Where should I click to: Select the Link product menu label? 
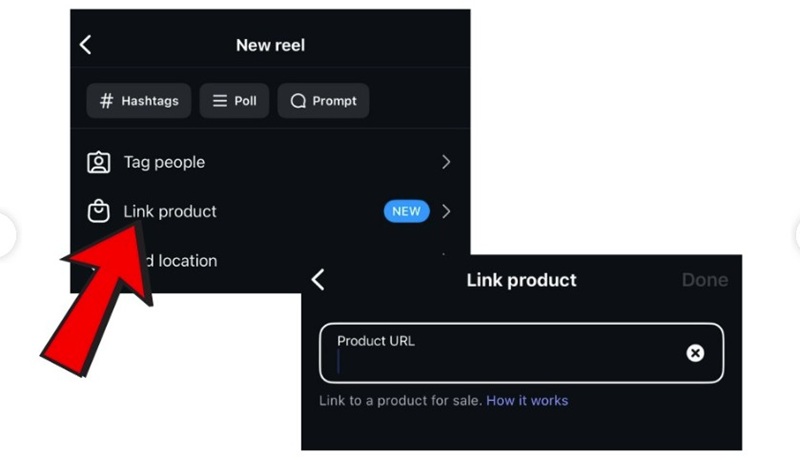pos(170,211)
